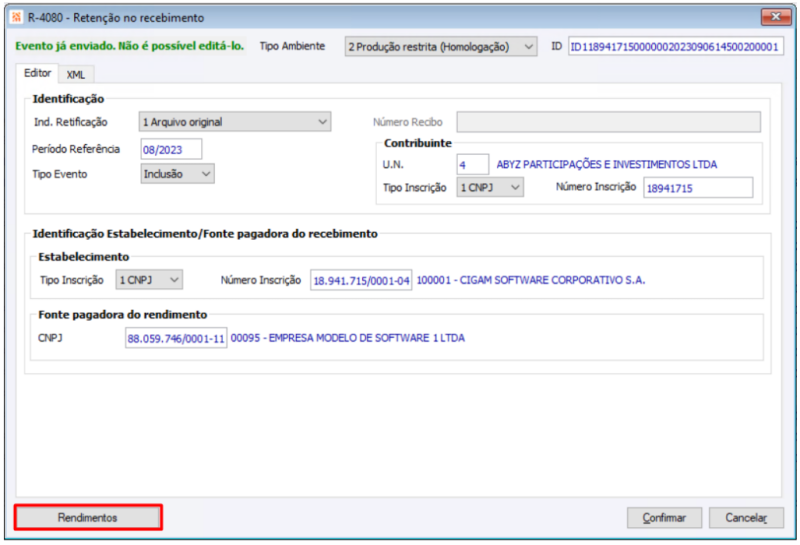Click Contribuinte Número Inscrição field
Image resolution: width=800 pixels, height=545 pixels.
698,188
